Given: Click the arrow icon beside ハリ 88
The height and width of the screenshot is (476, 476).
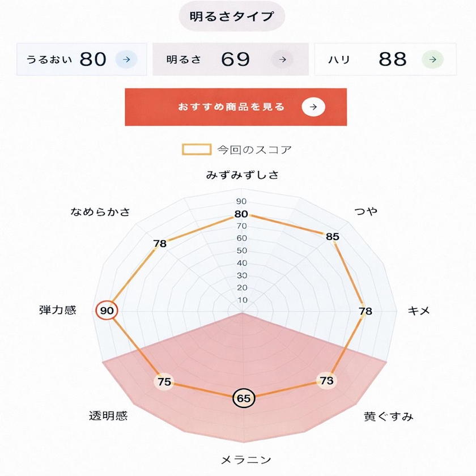Looking at the screenshot, I should (432, 59).
